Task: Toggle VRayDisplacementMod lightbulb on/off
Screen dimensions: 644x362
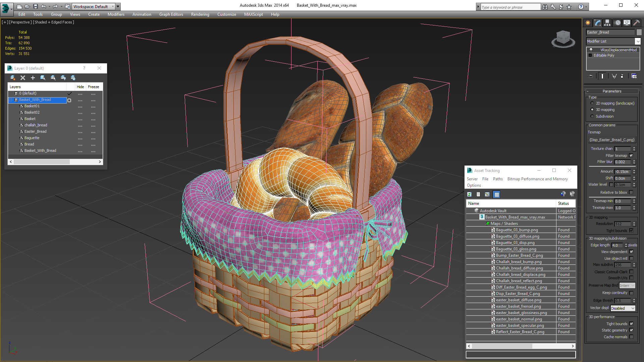Action: coord(591,50)
